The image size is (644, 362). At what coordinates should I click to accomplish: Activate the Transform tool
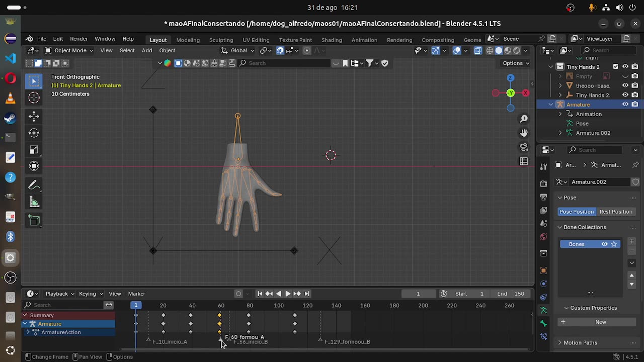[x=34, y=166]
